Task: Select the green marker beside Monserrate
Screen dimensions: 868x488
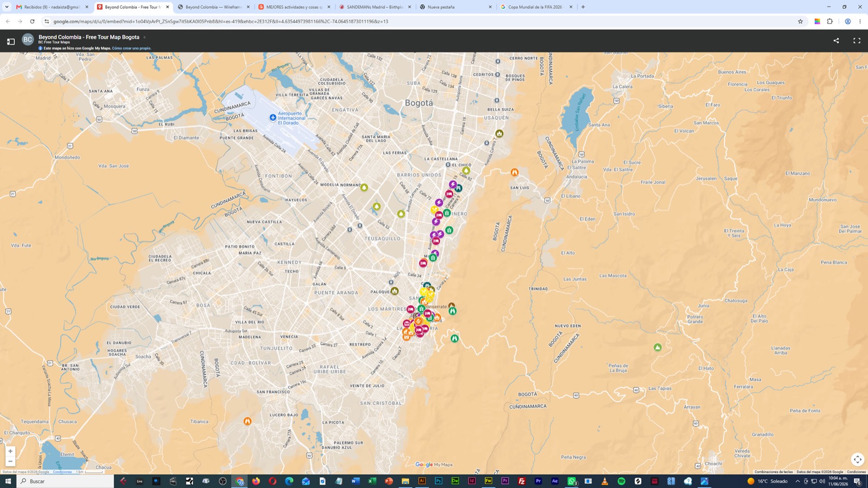Action: 452,311
